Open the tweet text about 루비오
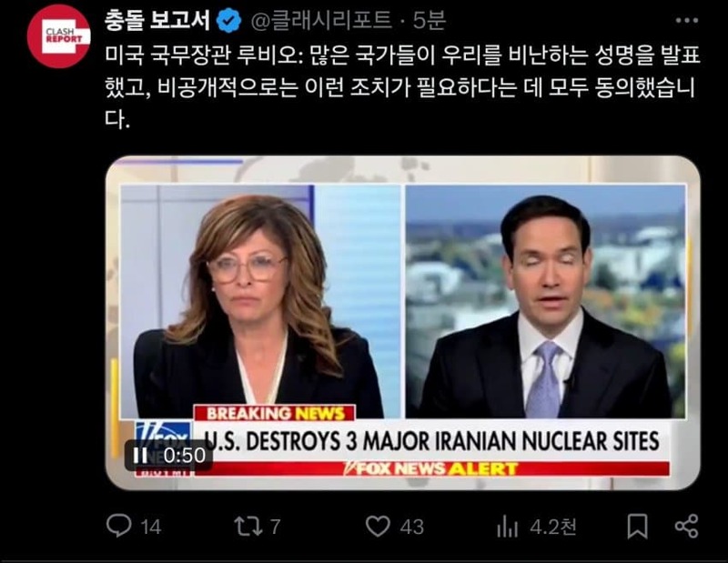 click(x=402, y=86)
